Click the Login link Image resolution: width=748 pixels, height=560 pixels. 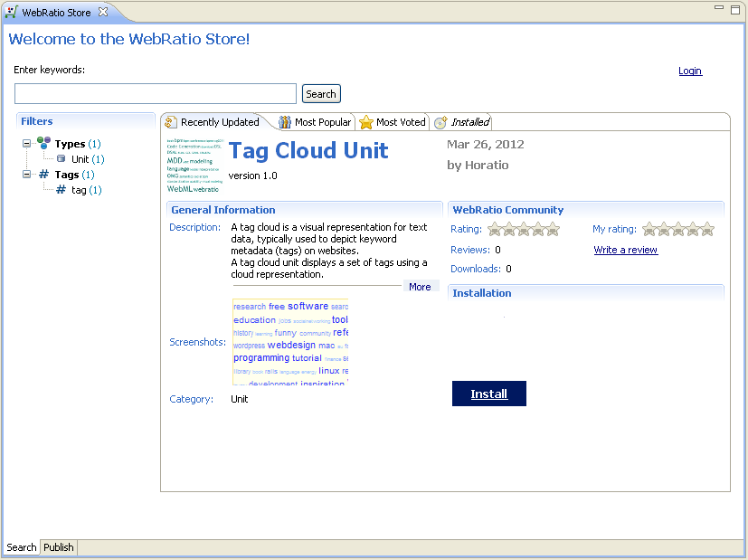coord(690,71)
